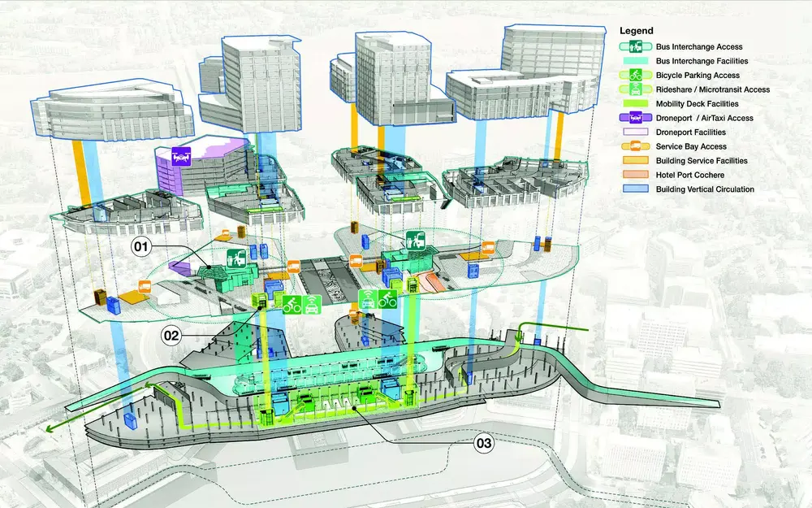The image size is (812, 508).
Task: Click the teal Bus Interchange Facilities swatch
Action: coord(637,60)
